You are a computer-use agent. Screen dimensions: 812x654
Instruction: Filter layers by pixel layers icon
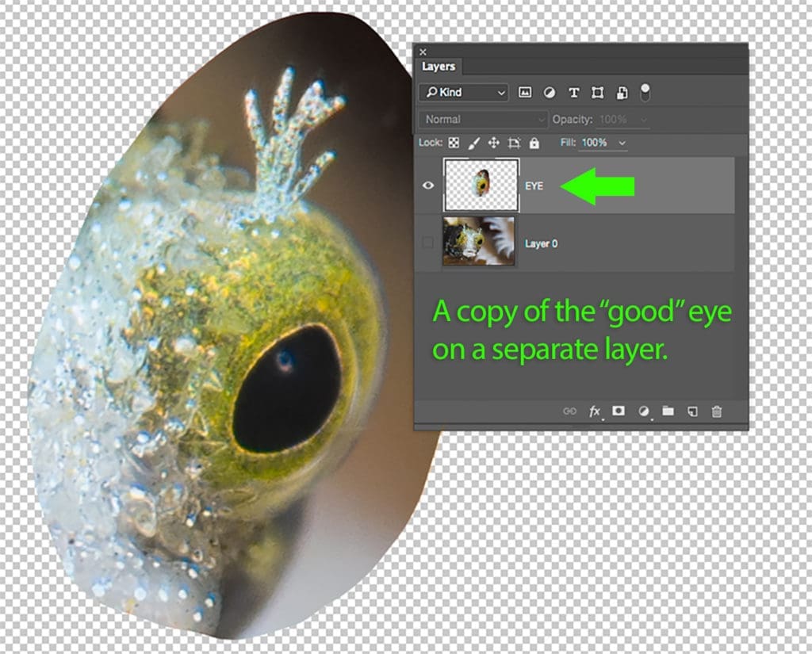525,93
